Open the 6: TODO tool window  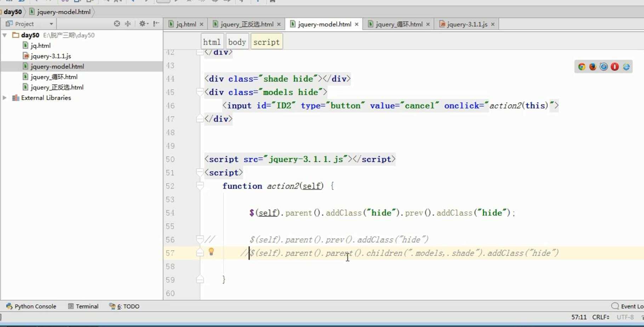coord(124,306)
